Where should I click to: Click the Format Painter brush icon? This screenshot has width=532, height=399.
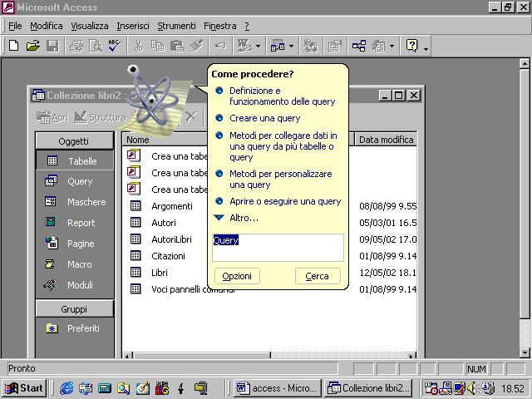(x=196, y=46)
